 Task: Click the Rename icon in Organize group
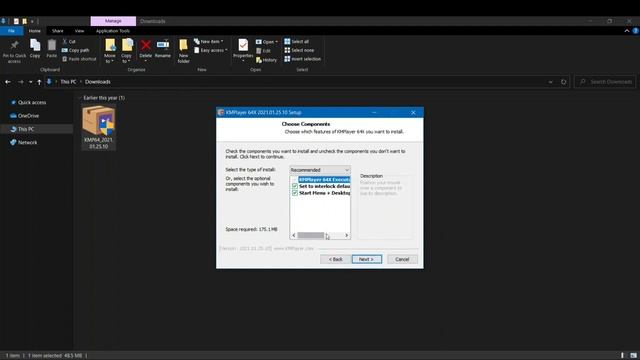(x=162, y=49)
